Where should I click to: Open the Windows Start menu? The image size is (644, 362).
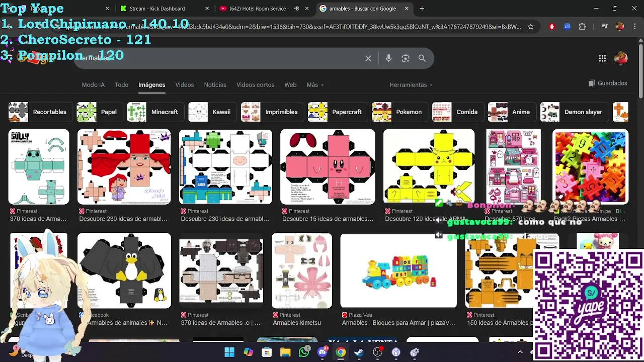[229, 352]
